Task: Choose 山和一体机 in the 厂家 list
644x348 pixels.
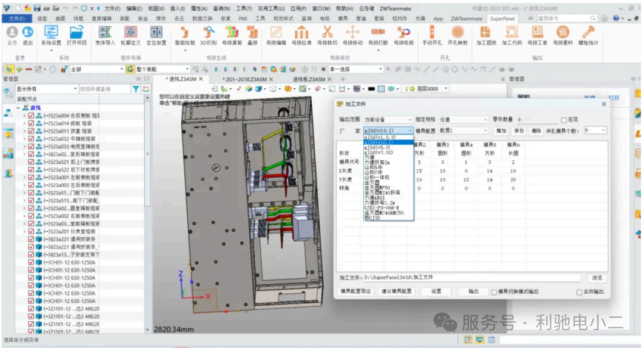Action: (377, 178)
